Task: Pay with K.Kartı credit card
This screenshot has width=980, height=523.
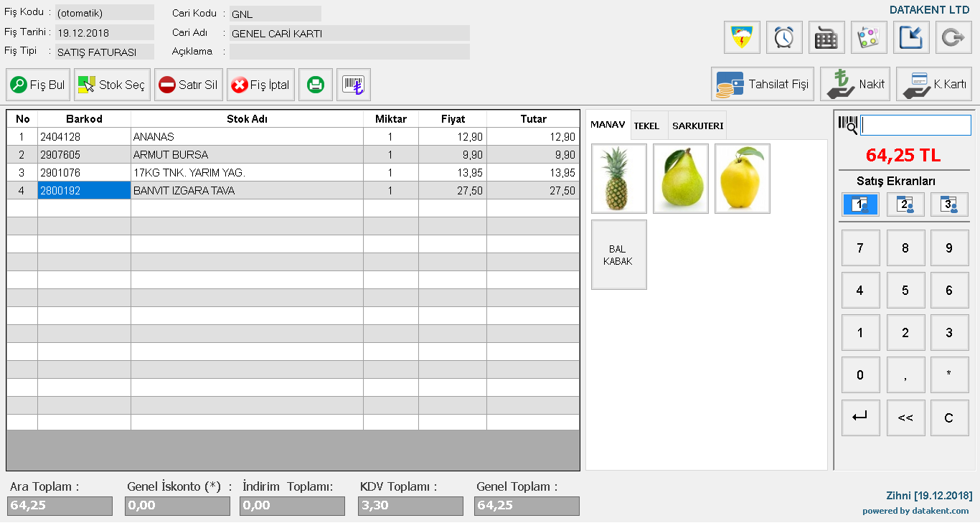Action: tap(934, 84)
